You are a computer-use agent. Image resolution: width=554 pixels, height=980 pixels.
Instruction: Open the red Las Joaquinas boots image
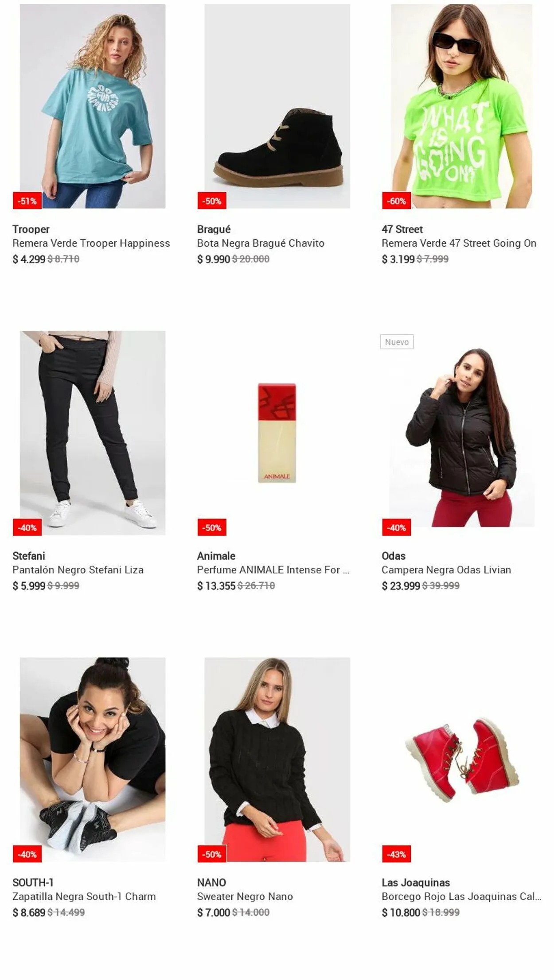point(461,759)
